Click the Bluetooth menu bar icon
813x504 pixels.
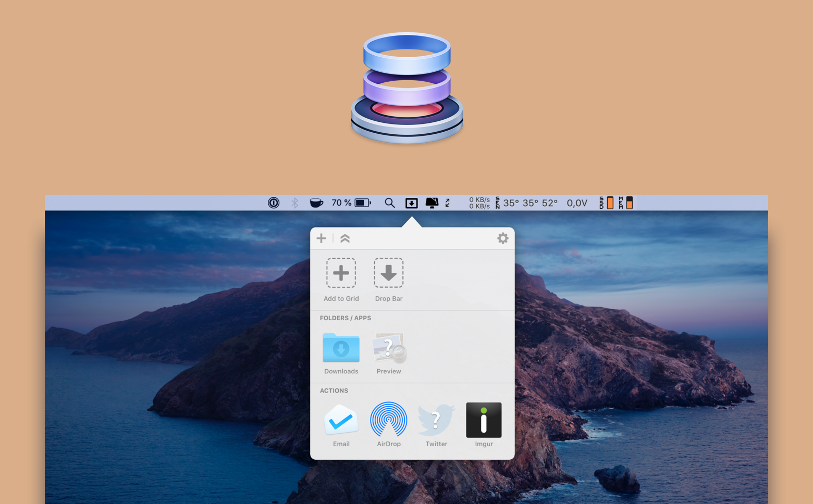[295, 203]
